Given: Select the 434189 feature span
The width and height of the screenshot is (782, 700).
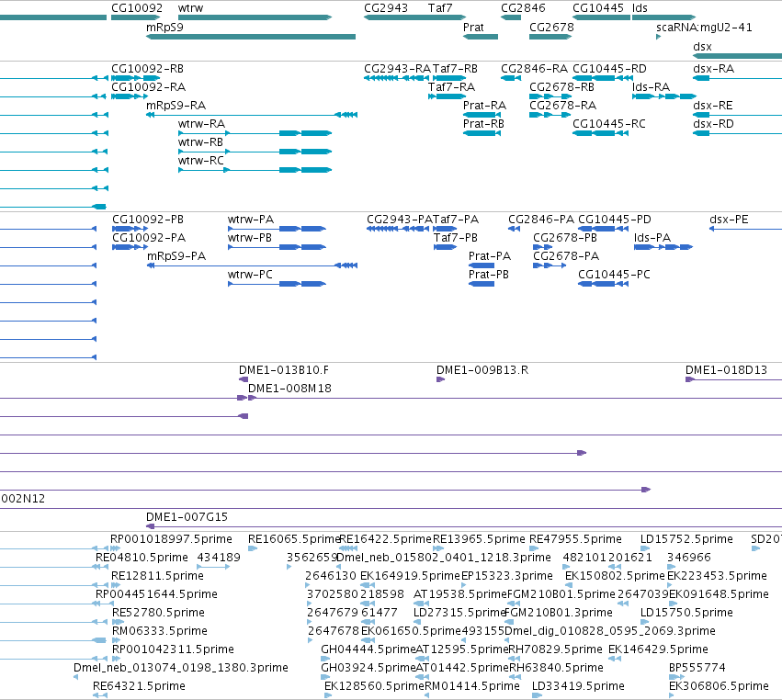Looking at the screenshot, I should coord(213,567).
